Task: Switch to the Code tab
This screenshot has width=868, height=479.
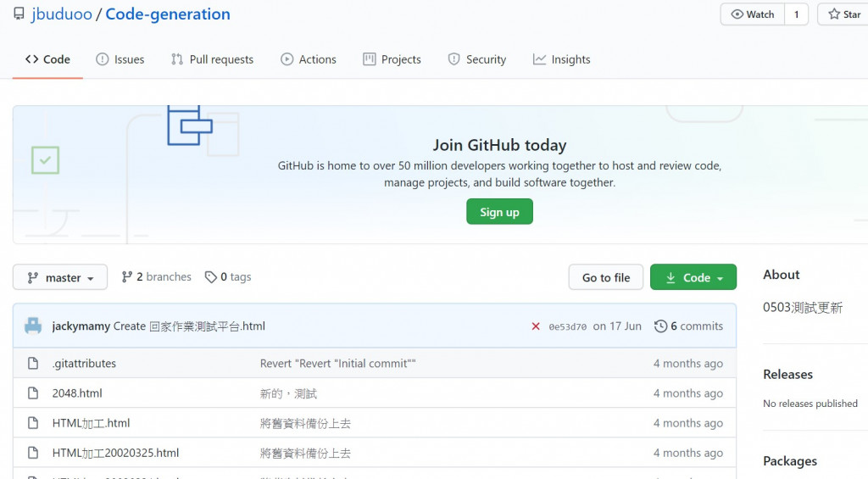Action: coord(47,59)
